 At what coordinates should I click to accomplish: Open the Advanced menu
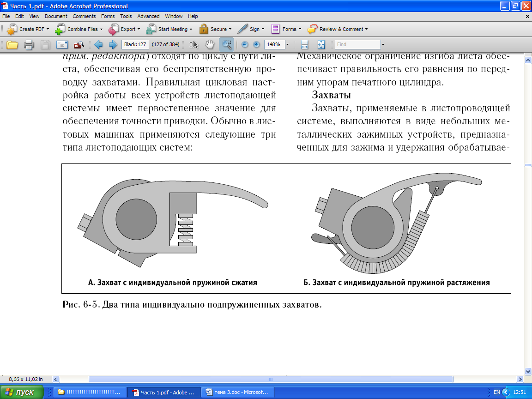[x=148, y=16]
